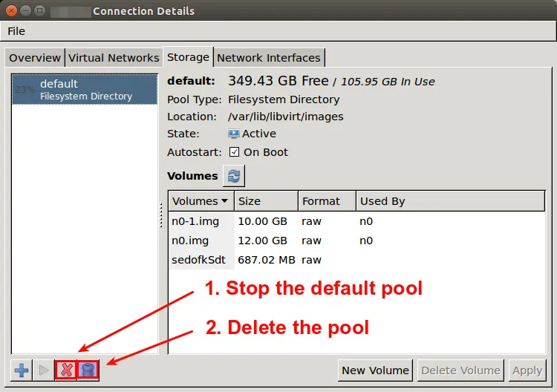The width and height of the screenshot is (557, 392).
Task: Close the Connection Details window
Action: coord(11,10)
